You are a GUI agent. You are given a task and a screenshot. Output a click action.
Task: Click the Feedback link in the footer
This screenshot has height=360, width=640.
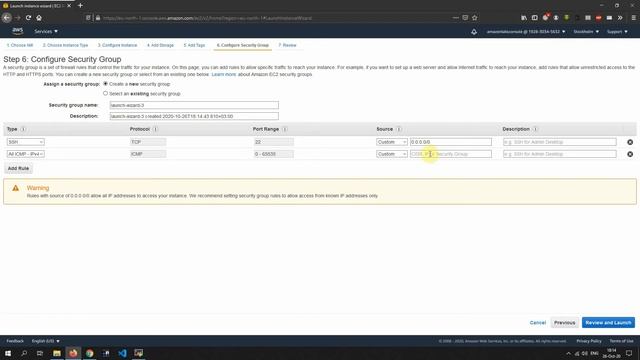[x=15, y=341]
